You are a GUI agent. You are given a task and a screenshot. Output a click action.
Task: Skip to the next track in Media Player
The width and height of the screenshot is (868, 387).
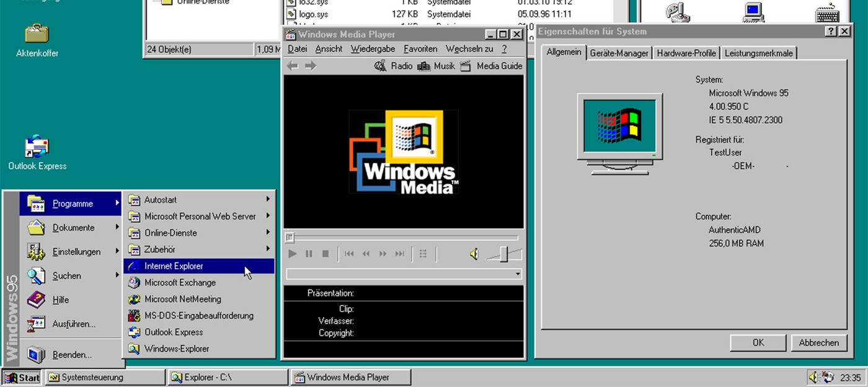[399, 254]
